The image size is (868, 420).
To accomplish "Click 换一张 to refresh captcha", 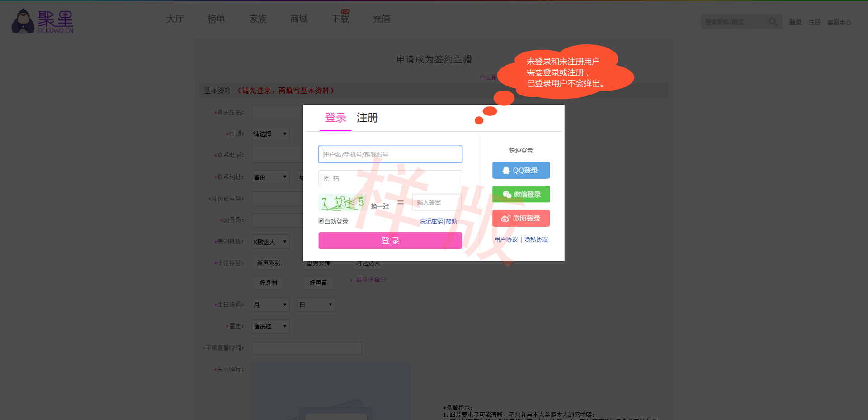I will click(x=380, y=206).
